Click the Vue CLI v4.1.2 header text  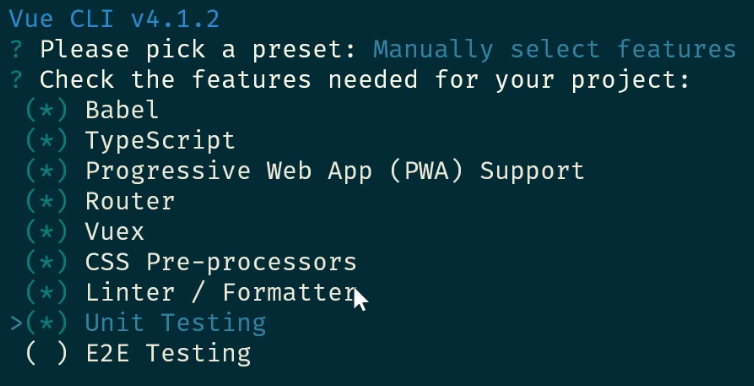(114, 19)
